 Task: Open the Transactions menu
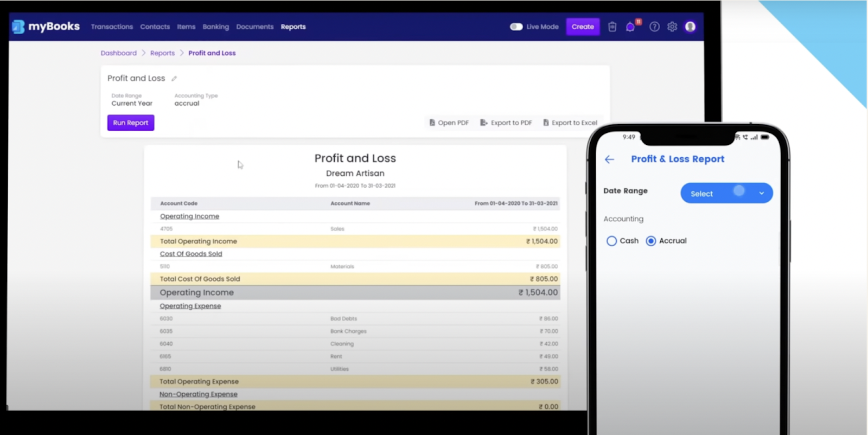(x=112, y=27)
